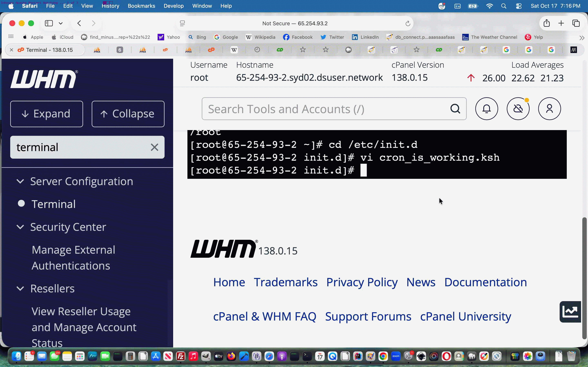Screen dimensions: 588x367
Task: Open the WHM notifications bell
Action: [487, 109]
